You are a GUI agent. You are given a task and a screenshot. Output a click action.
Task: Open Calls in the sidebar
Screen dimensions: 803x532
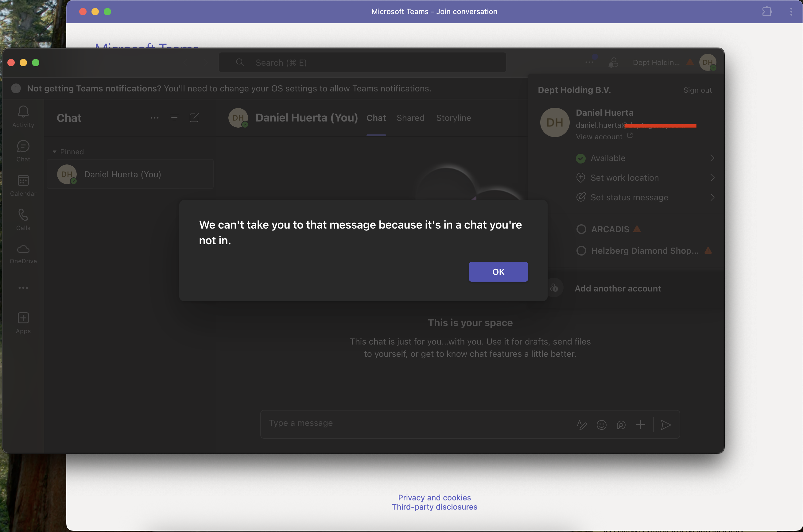tap(23, 219)
